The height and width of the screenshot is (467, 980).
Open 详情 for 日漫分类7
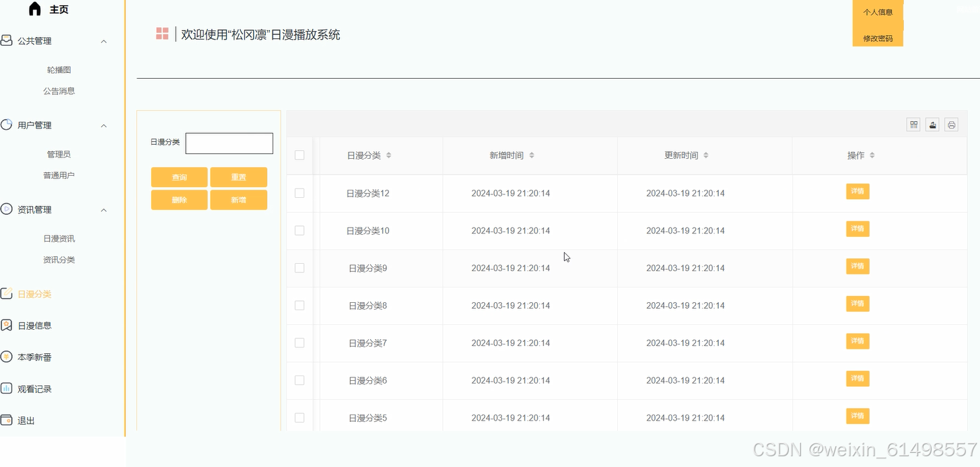coord(858,341)
